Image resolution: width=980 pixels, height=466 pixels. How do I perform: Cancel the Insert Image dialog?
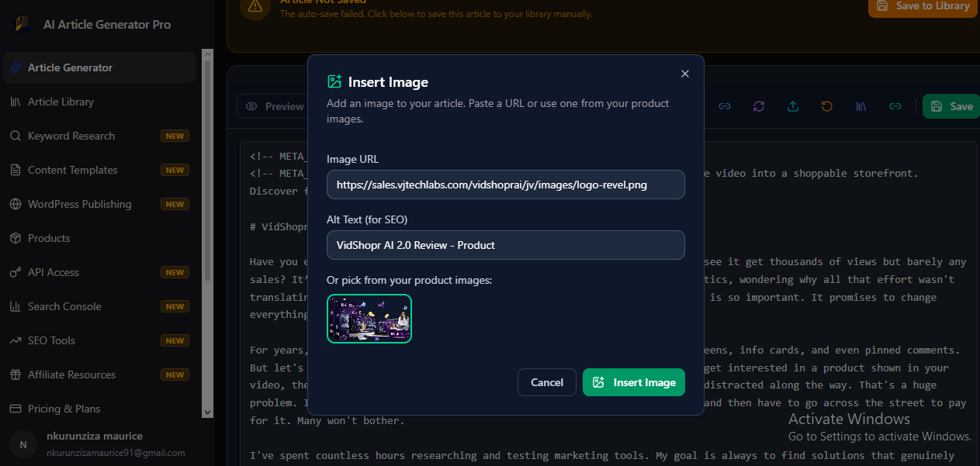point(547,382)
